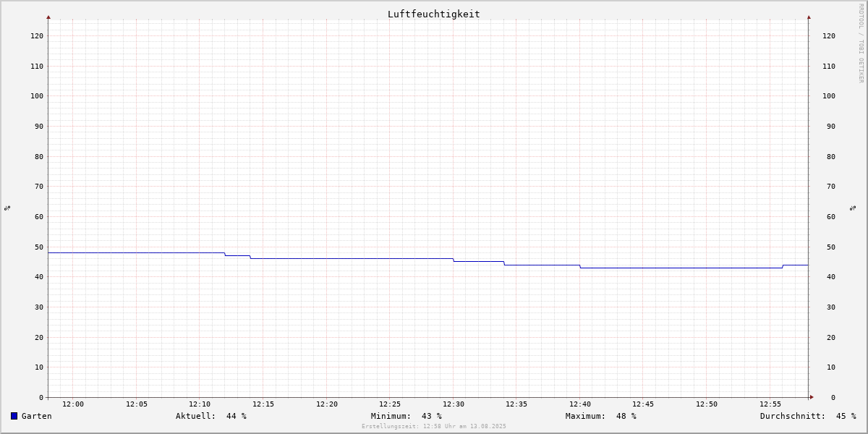Click the 90 label on the left y-axis
The image size is (868, 434).
pos(40,126)
